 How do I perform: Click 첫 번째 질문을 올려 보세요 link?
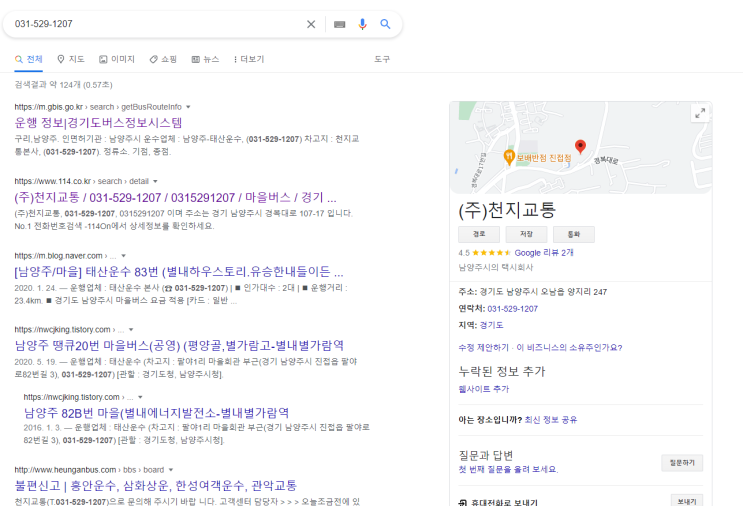coord(508,470)
